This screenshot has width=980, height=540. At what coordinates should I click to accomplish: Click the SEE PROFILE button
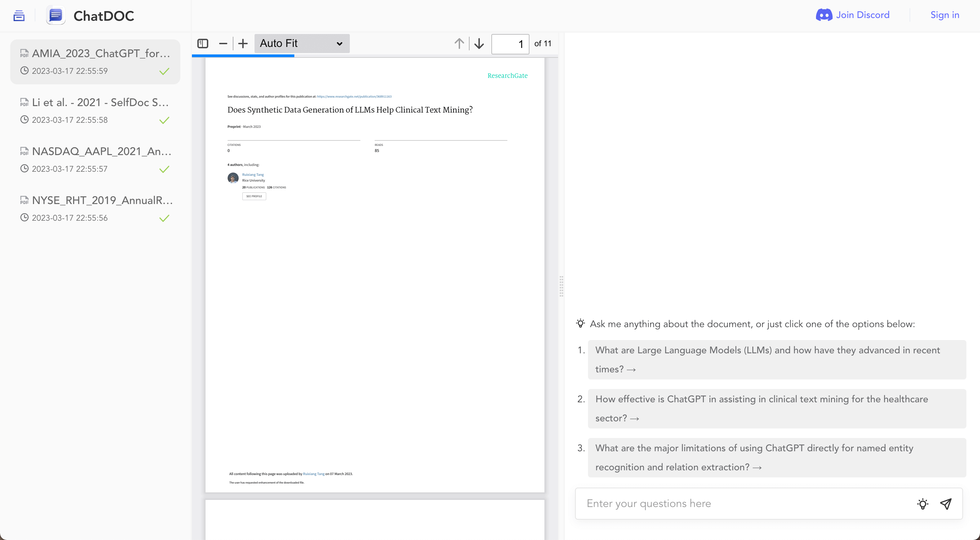coord(254,197)
